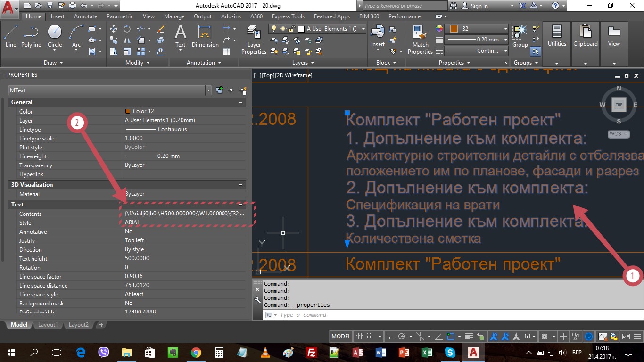Image resolution: width=644 pixels, height=362 pixels.
Task: Click the WCS button under ViewCube
Action: (x=619, y=134)
